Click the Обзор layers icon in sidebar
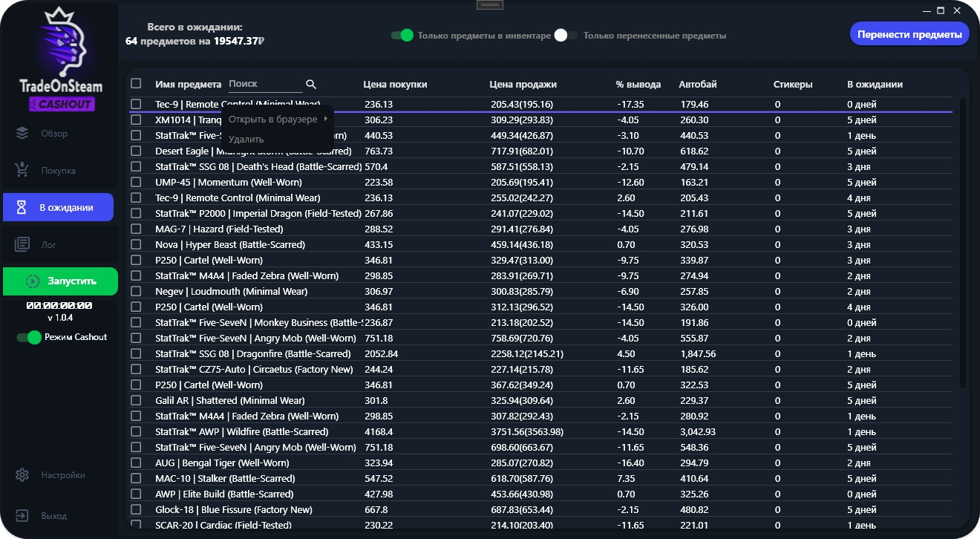Viewport: 980px width, 539px height. pos(22,134)
